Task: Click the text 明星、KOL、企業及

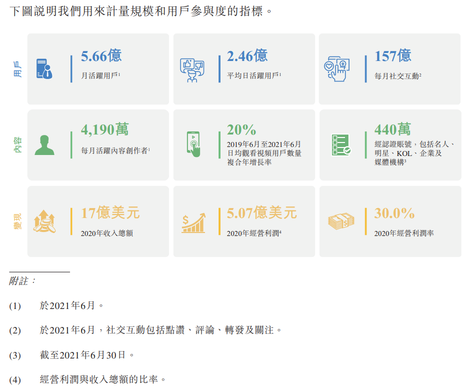Action: click(408, 153)
